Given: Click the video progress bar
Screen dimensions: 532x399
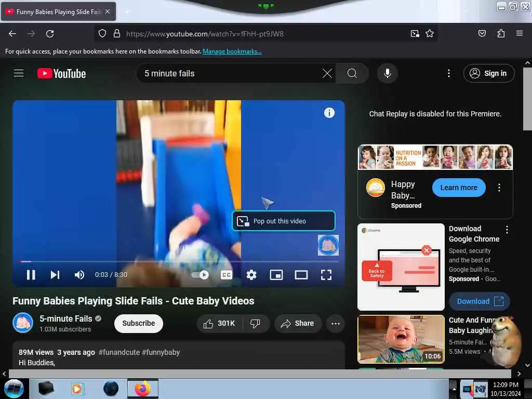Looking at the screenshot, I should coord(179,262).
